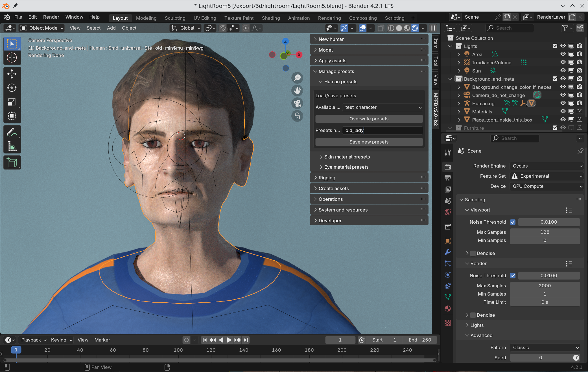The image size is (588, 372).
Task: Click the pause viewport render icon
Action: [433, 28]
